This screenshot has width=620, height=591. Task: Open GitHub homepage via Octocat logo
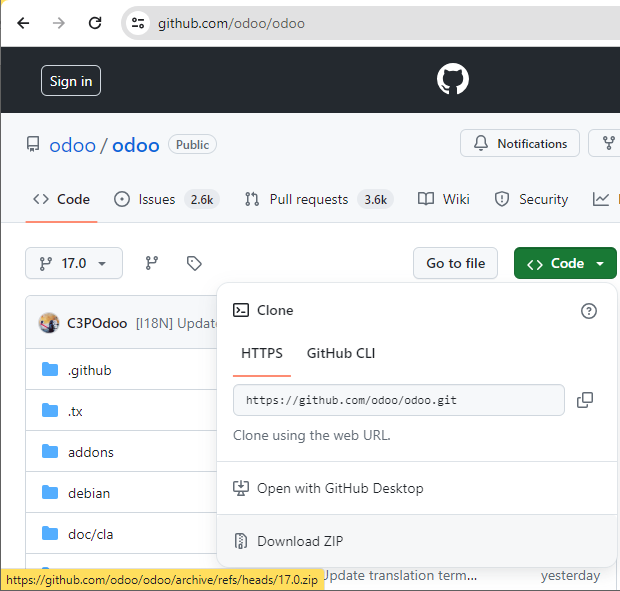[x=453, y=79]
